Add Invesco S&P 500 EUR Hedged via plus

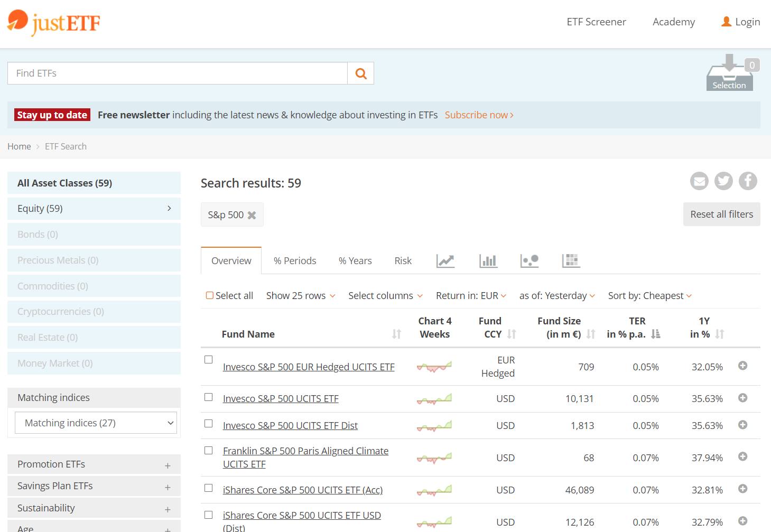point(742,366)
